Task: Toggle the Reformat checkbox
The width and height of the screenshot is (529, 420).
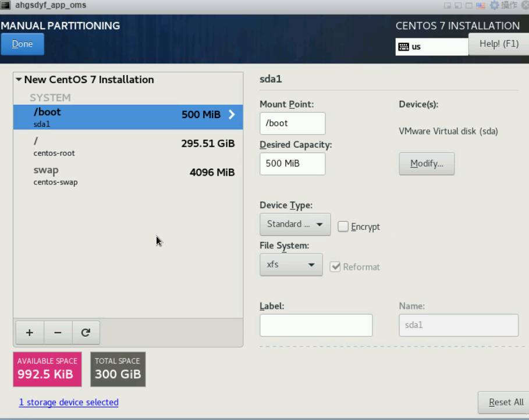Action: pyautogui.click(x=335, y=267)
